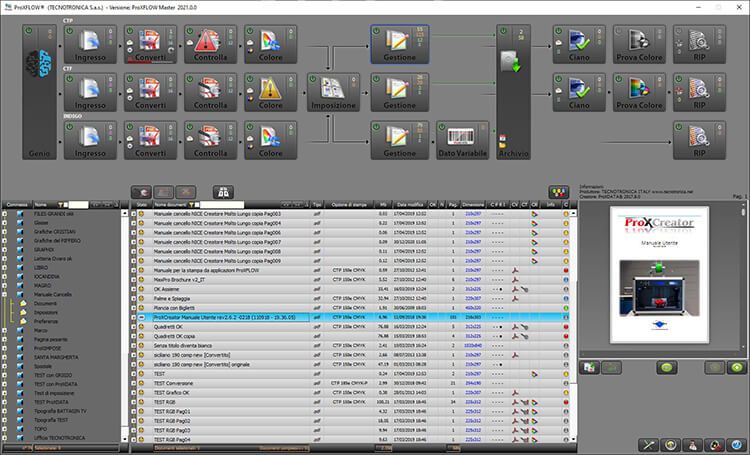The image size is (750, 455).
Task: Collapse the Manuale Cancello tree node
Action: coord(4,295)
